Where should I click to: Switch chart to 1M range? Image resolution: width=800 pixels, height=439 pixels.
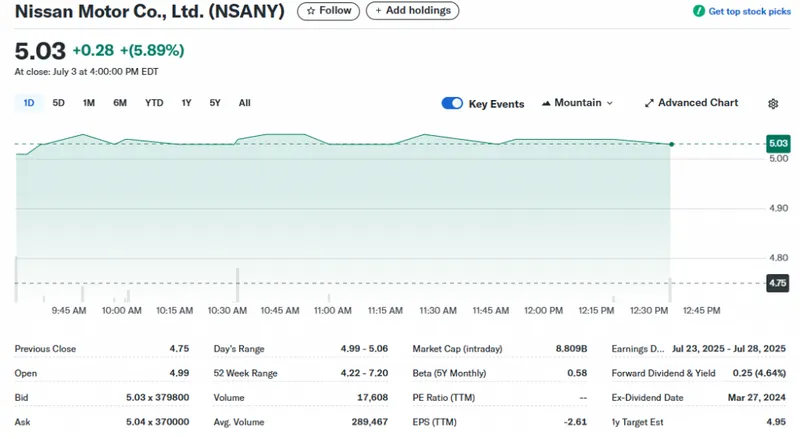click(x=89, y=103)
